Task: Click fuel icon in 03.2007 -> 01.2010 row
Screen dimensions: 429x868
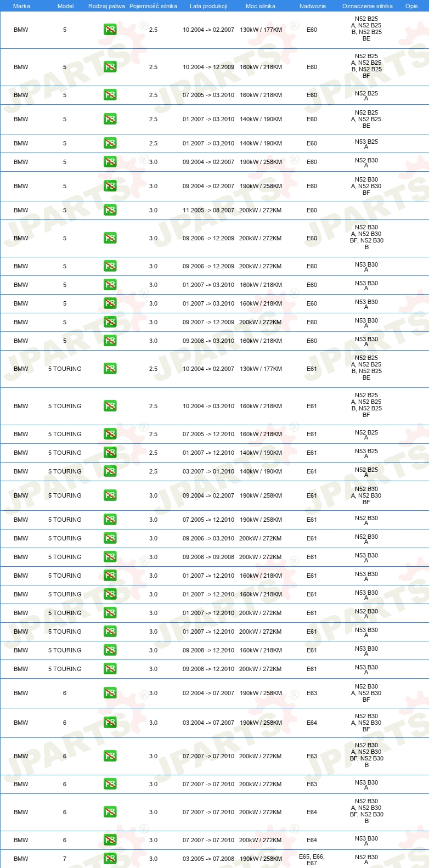Action: tap(110, 471)
